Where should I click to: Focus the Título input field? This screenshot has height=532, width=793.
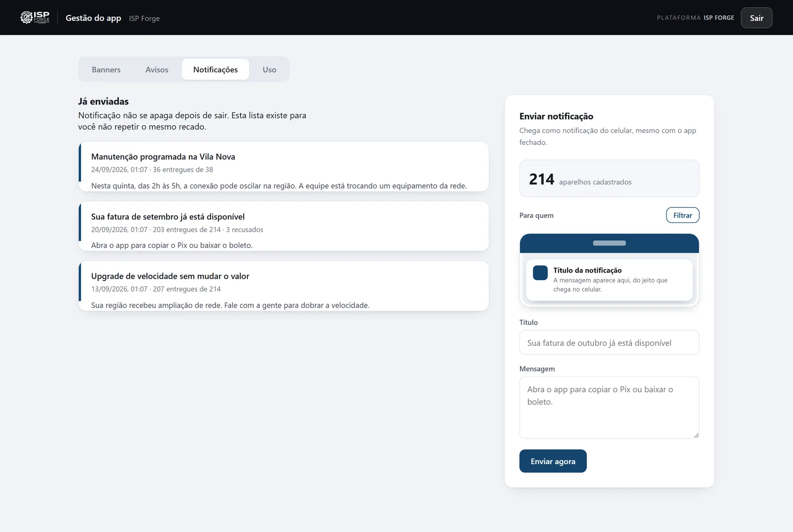[x=609, y=343]
